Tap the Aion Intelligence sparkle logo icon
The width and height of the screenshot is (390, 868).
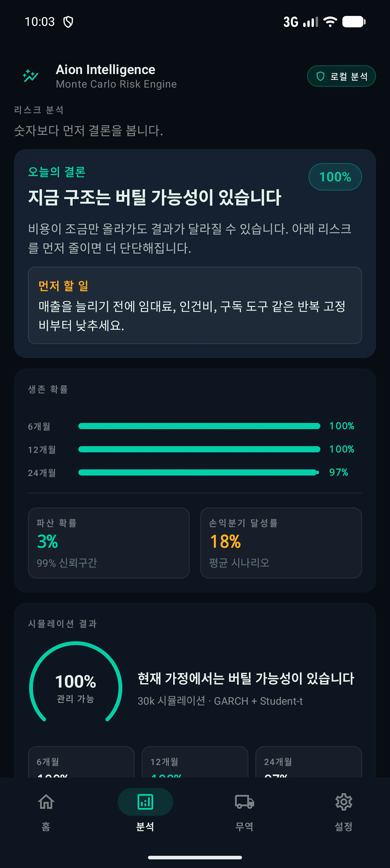tap(31, 76)
